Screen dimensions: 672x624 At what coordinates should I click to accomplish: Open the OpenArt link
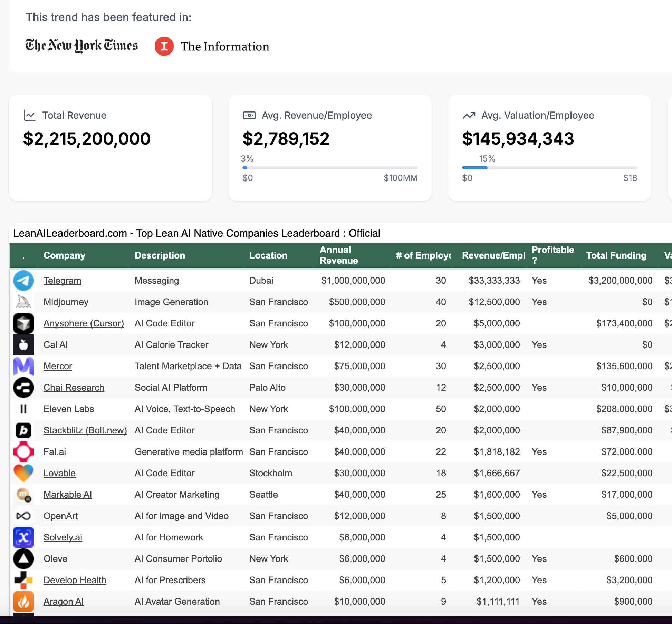[60, 516]
